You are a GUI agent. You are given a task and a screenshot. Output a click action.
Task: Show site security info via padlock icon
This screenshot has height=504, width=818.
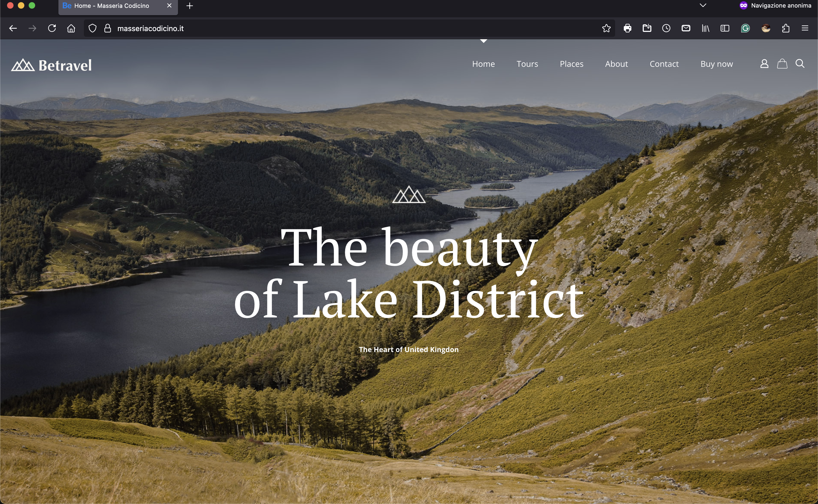(107, 28)
